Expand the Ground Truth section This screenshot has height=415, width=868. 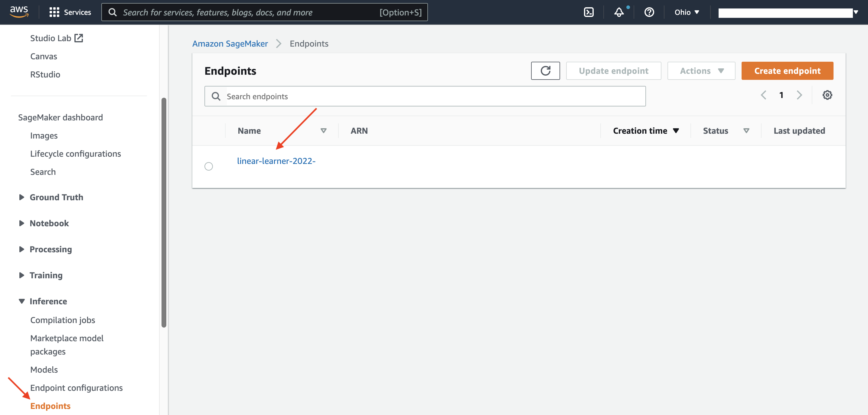tap(21, 197)
